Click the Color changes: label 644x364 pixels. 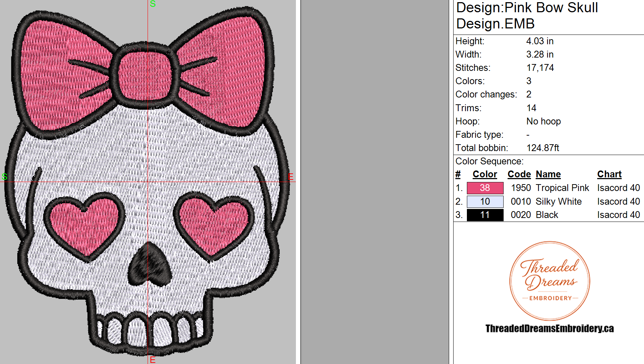pos(486,94)
